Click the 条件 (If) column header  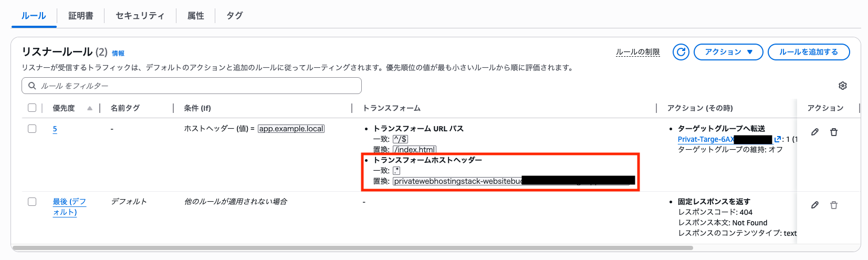197,108
